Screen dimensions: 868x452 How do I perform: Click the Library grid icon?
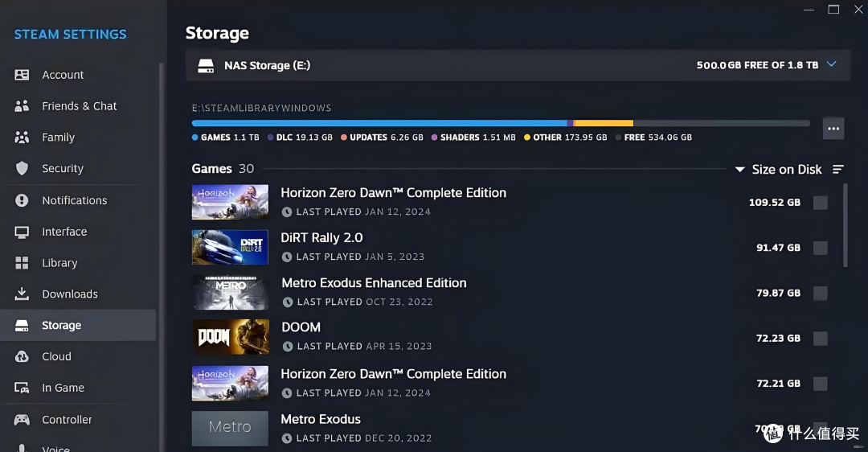(22, 263)
